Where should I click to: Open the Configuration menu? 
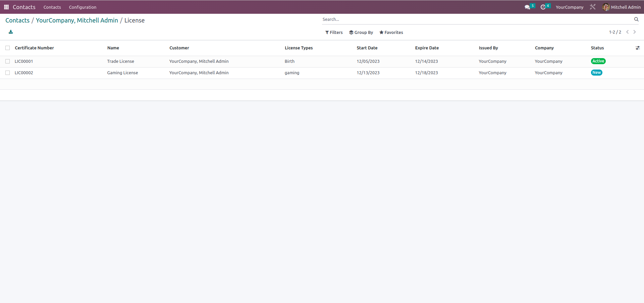[83, 7]
